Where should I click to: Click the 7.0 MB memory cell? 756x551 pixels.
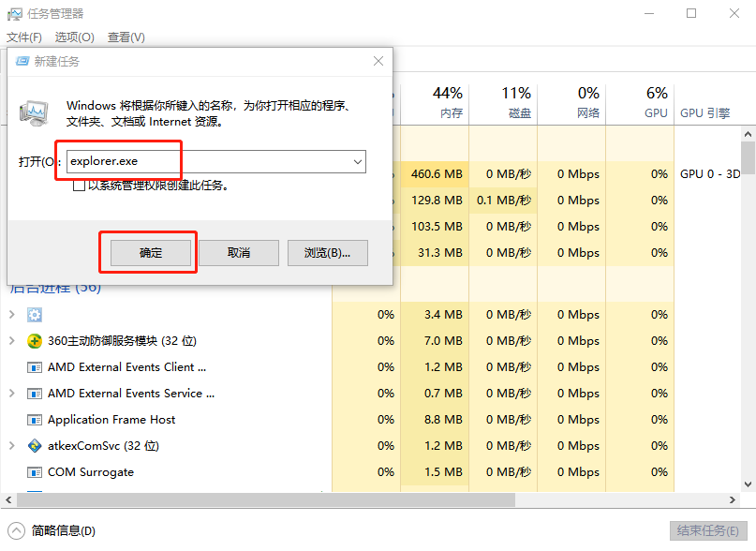coord(435,341)
